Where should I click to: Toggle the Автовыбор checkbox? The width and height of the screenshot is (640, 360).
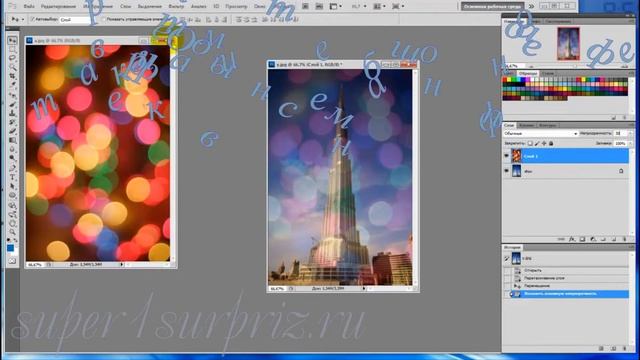click(x=33, y=19)
